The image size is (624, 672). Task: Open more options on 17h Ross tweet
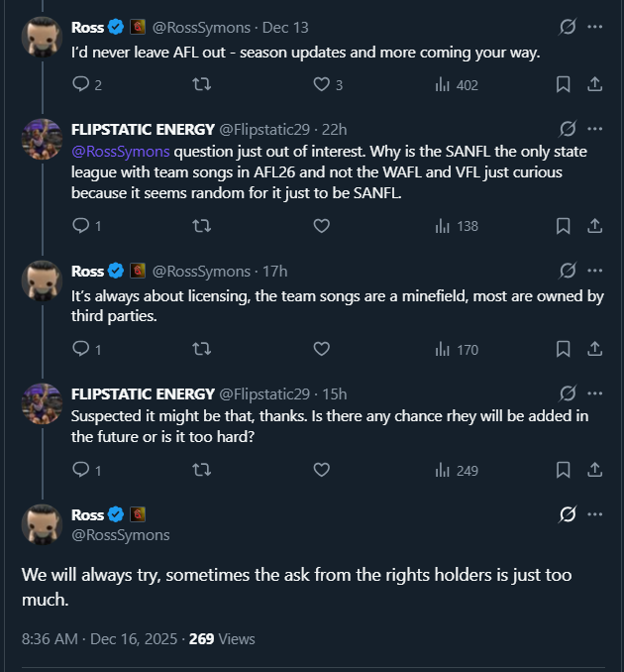[x=594, y=270]
